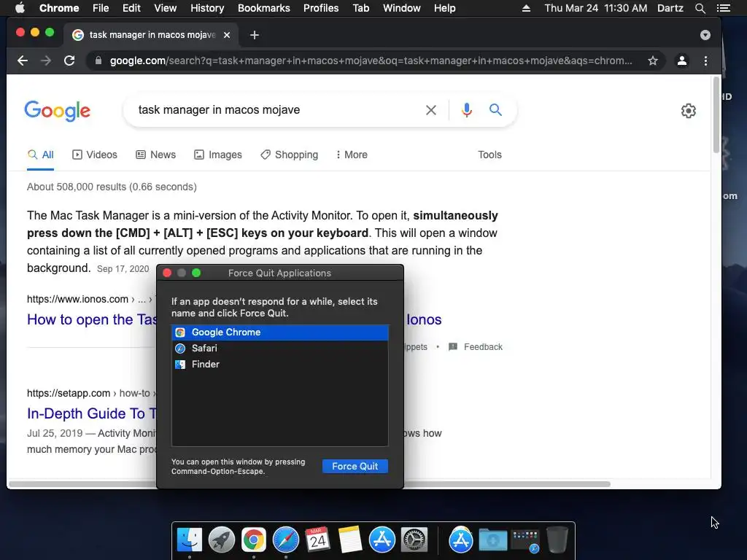The image size is (747, 560).
Task: Switch to the Images results tab
Action: coord(217,155)
